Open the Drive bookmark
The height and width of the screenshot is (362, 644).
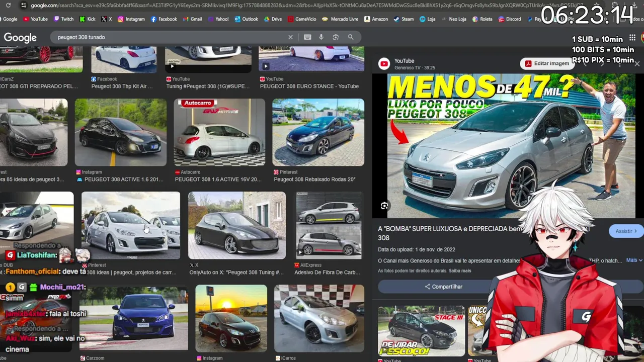[273, 19]
